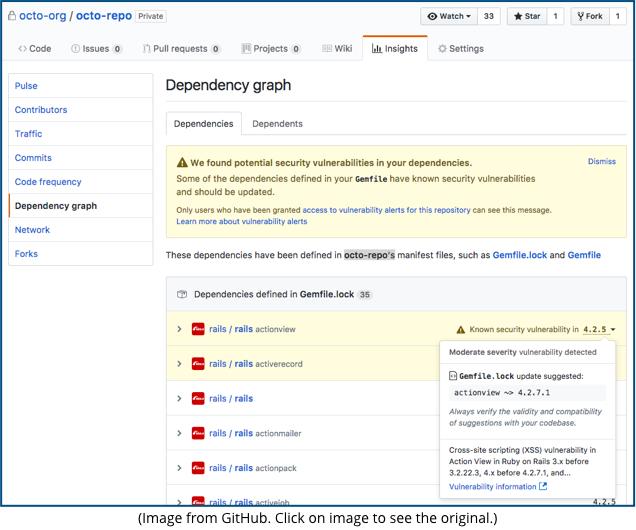Switch to the Code tab
Image resolution: width=636 pixels, height=530 pixels.
(34, 49)
